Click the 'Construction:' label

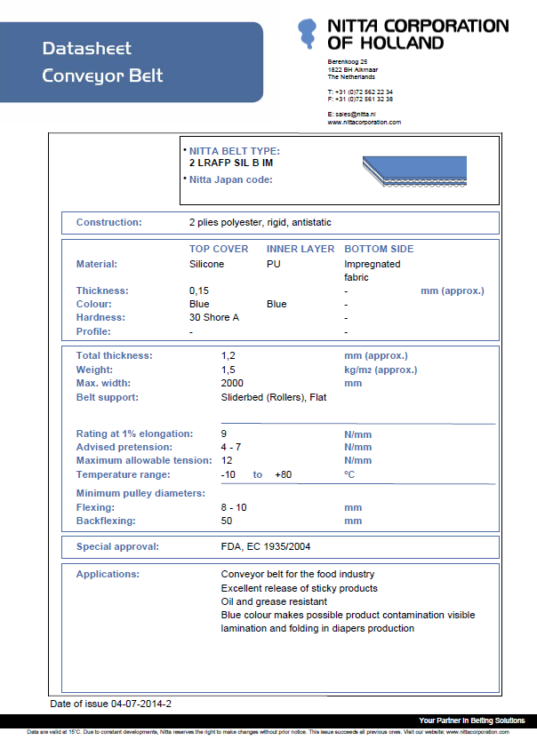click(x=109, y=222)
